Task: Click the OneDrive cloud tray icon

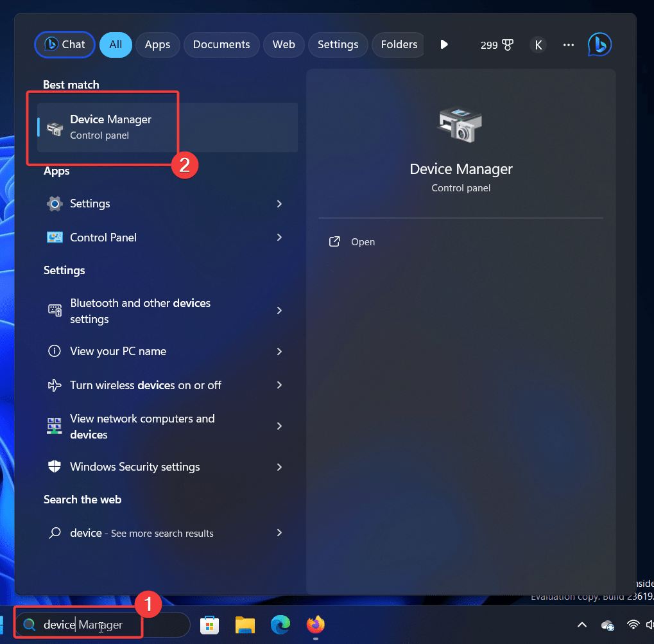Action: [x=607, y=625]
